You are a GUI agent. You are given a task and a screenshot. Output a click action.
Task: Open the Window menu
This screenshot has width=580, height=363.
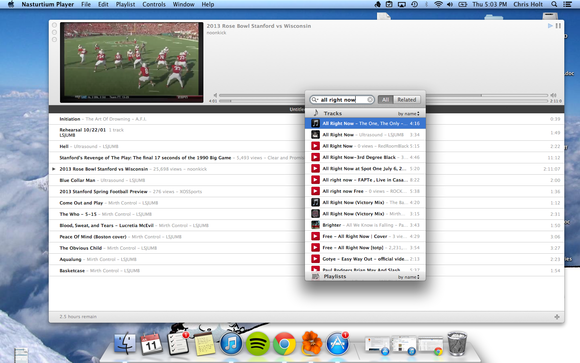tap(183, 4)
